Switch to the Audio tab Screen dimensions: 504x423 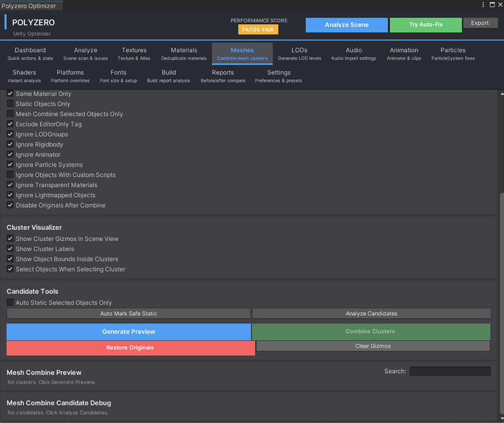(x=354, y=54)
